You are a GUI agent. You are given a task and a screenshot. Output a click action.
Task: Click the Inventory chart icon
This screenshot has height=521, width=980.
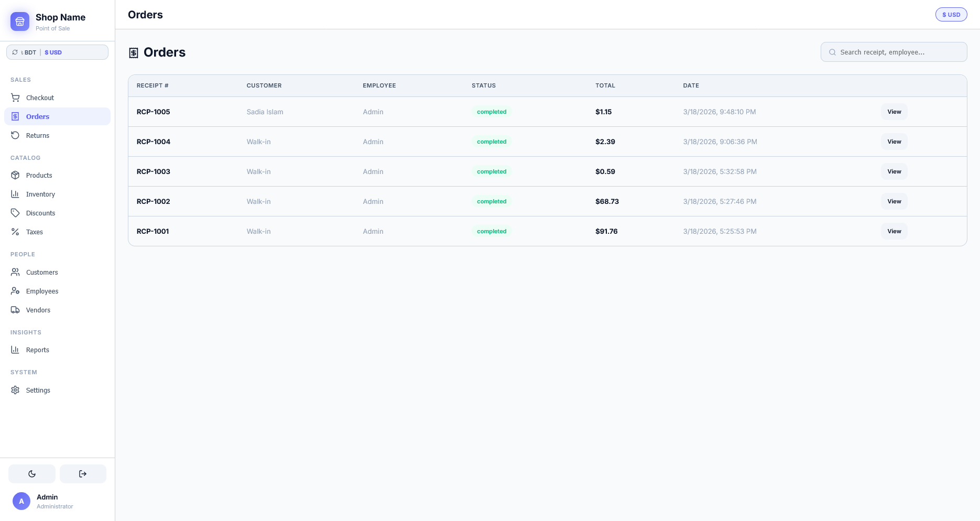click(x=15, y=194)
